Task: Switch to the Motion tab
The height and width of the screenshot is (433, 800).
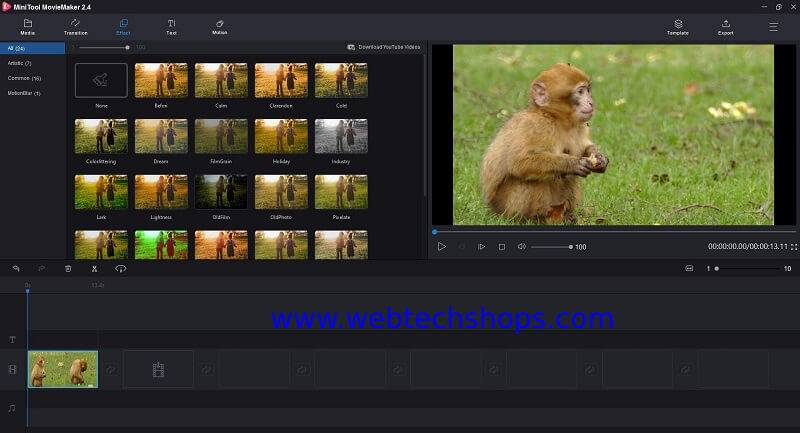Action: click(x=220, y=27)
